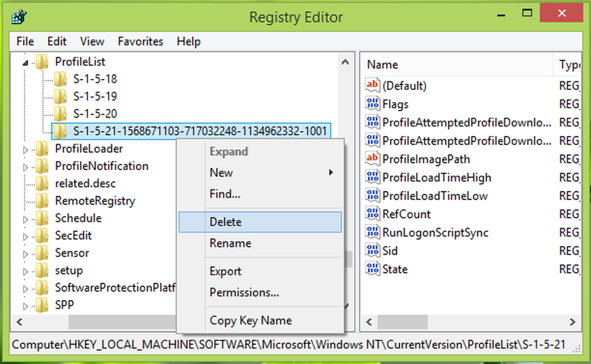
Task: Click the folder icon of key S-1-5-18
Action: 60,79
